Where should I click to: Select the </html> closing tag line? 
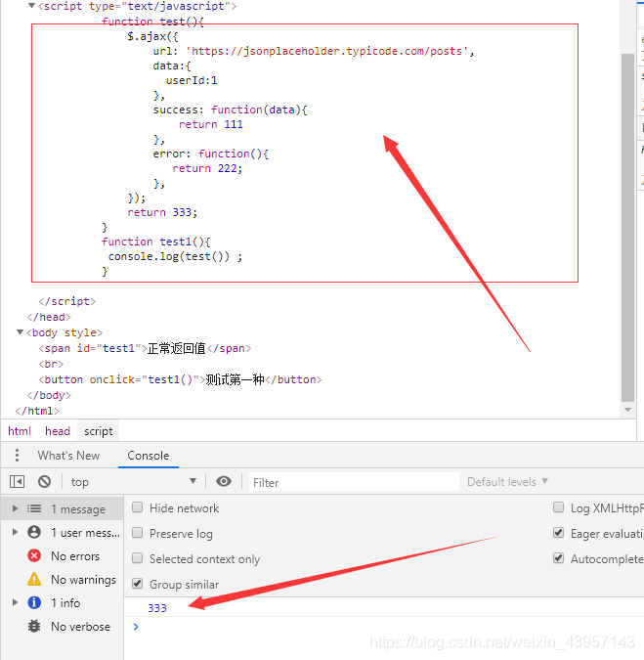click(x=37, y=411)
